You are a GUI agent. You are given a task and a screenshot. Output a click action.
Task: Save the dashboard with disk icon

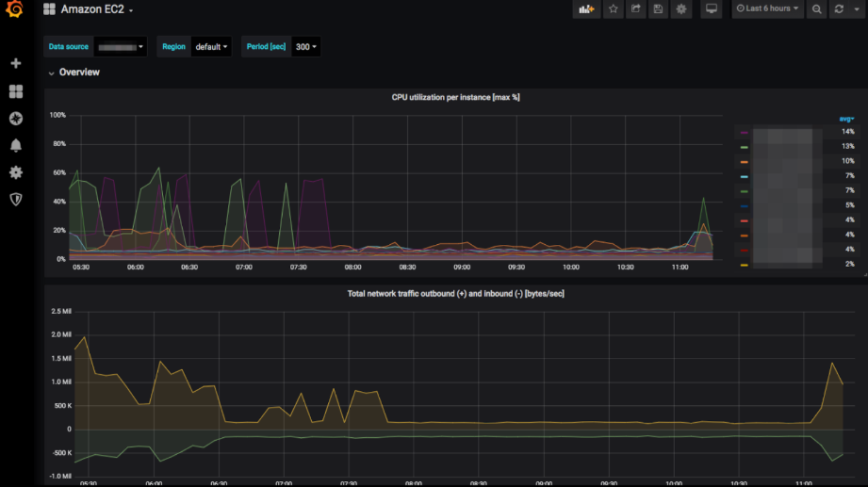pyautogui.click(x=658, y=8)
